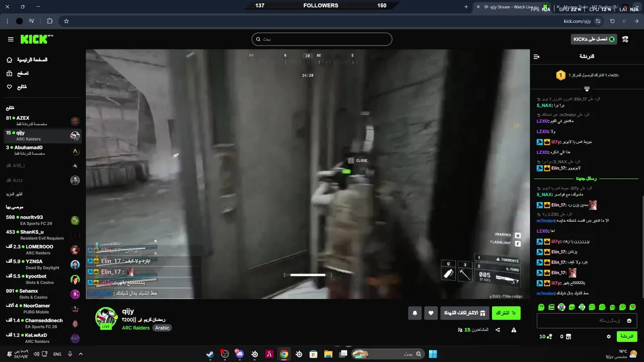644x362 pixels.
Task: Click the channel points icon showing 10
Action: [x=549, y=336]
